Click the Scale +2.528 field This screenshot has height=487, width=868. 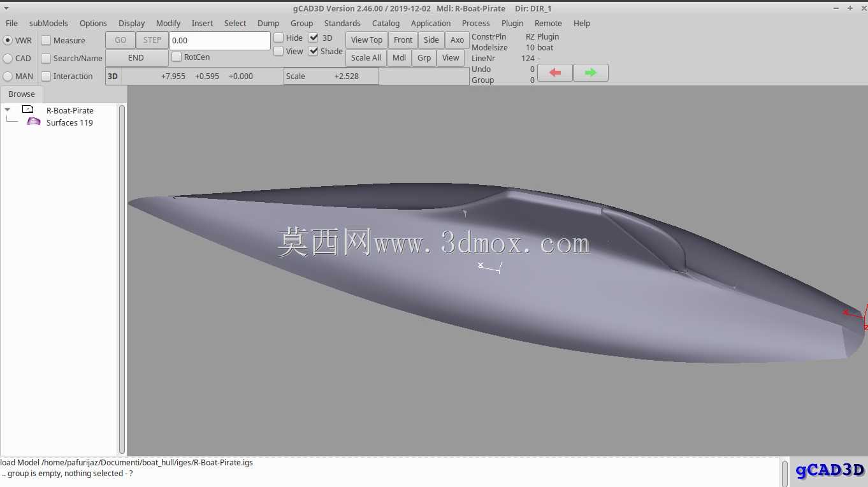tap(331, 76)
